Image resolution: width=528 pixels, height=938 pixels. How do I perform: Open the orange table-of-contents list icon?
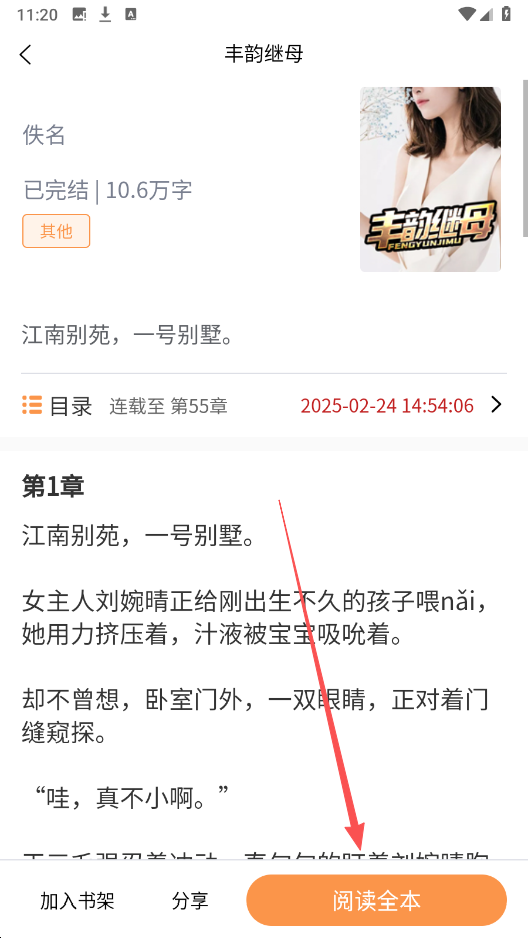click(x=32, y=405)
